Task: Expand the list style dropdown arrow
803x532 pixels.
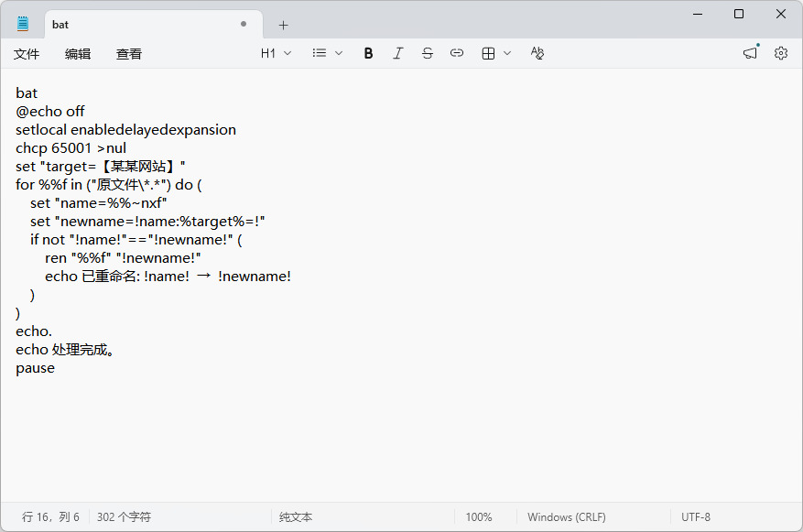Action: tap(339, 53)
